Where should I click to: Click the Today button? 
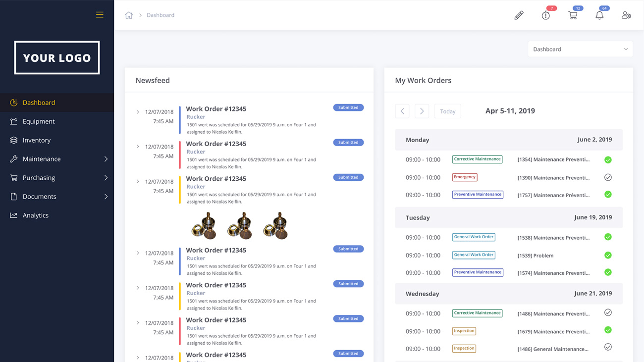coord(448,111)
